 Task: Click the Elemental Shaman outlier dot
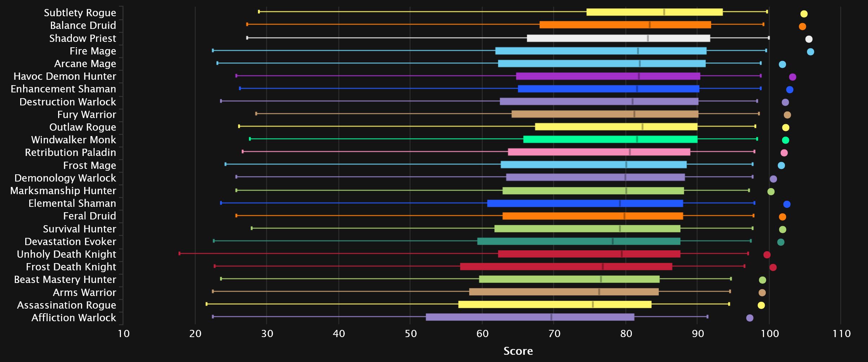pyautogui.click(x=787, y=204)
